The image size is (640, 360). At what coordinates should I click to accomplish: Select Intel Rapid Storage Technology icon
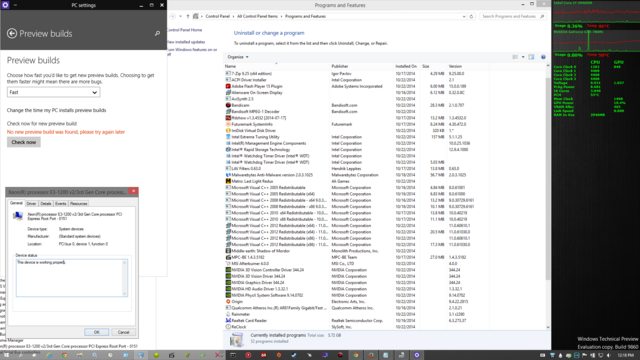(228, 149)
